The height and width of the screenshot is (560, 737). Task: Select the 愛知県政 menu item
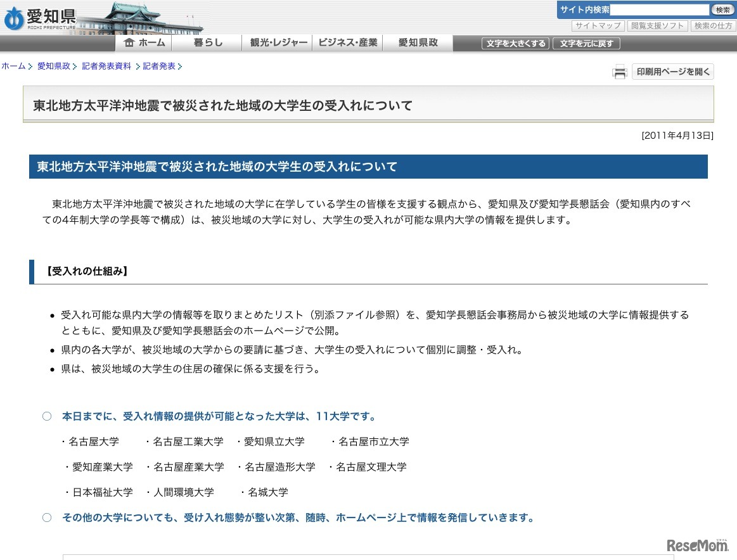tap(418, 42)
